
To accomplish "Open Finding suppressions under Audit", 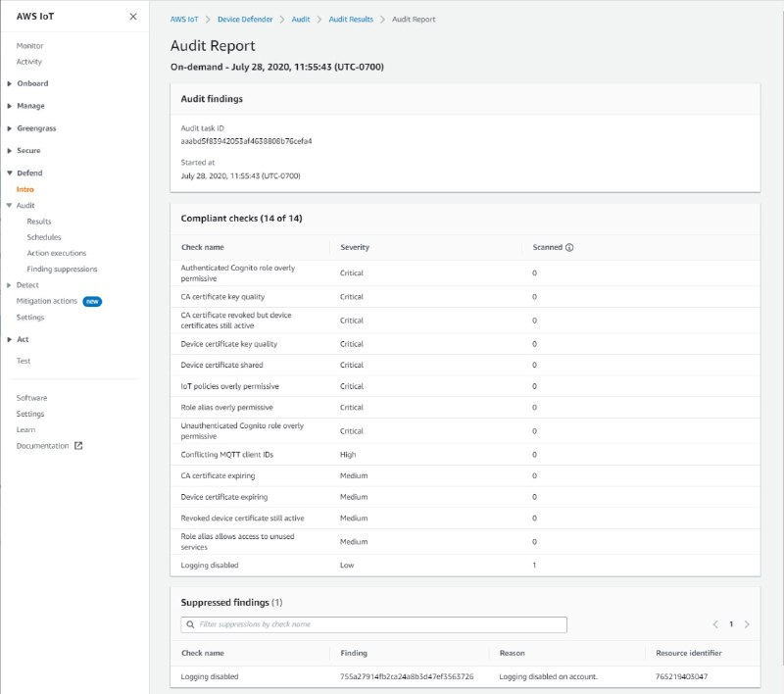I will (63, 269).
